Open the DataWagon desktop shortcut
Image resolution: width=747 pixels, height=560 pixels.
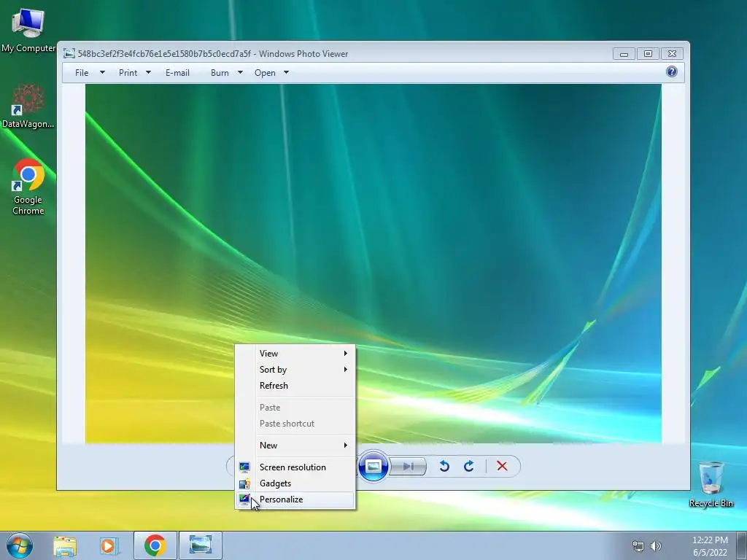point(28,106)
